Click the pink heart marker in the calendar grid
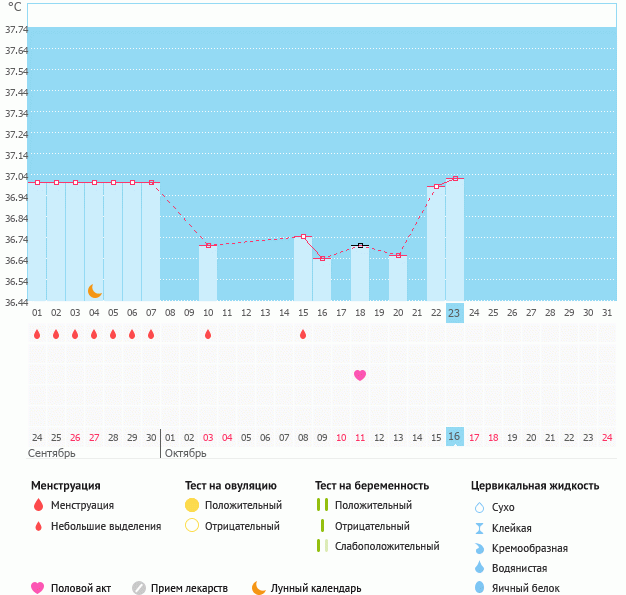 pyautogui.click(x=360, y=375)
